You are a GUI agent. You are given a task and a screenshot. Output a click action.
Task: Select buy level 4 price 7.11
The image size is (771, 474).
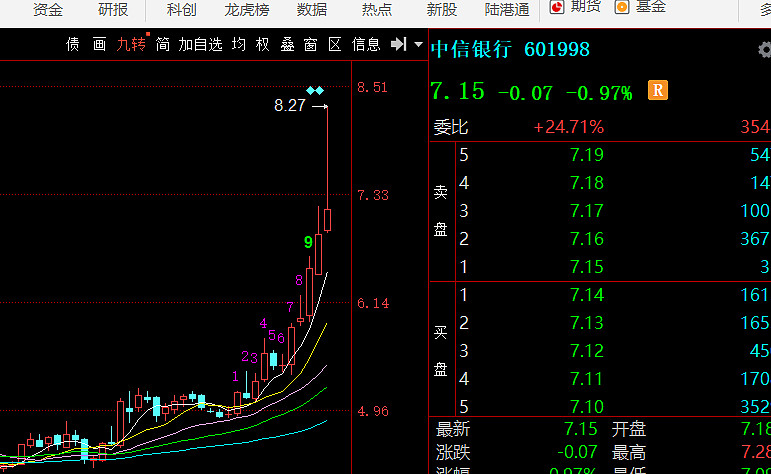pos(587,379)
